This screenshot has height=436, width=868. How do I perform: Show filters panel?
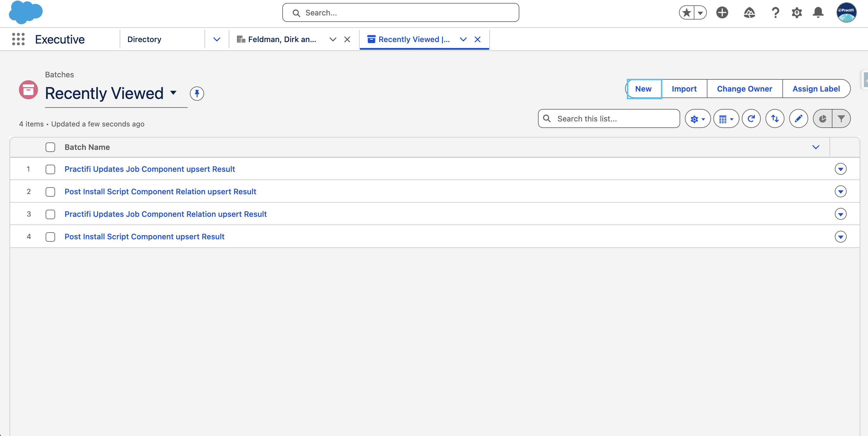(841, 118)
